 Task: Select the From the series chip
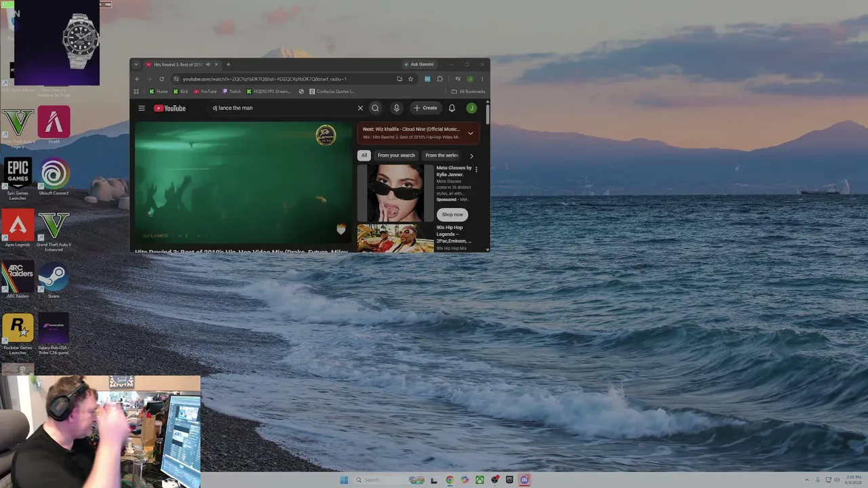tap(442, 155)
